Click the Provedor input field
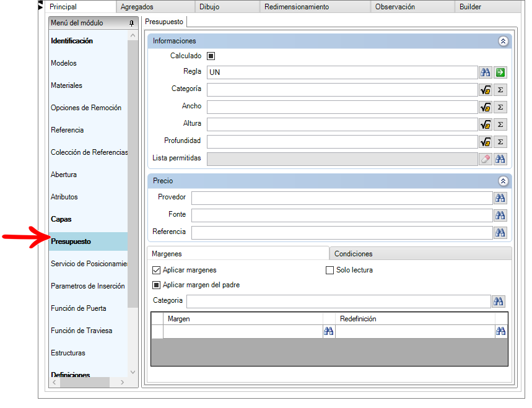532x408 pixels. (x=342, y=198)
